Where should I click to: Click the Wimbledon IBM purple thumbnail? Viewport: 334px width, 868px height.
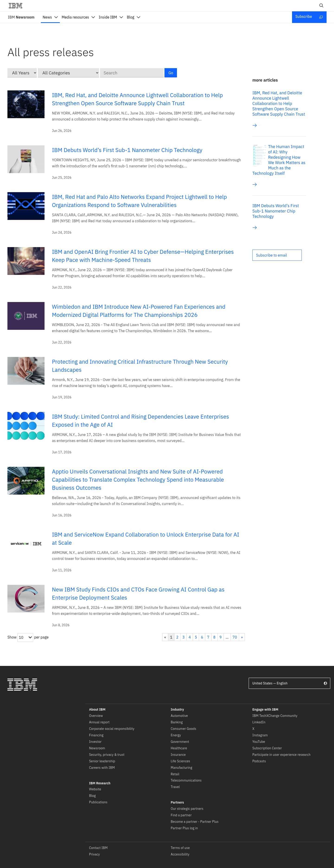point(26,316)
